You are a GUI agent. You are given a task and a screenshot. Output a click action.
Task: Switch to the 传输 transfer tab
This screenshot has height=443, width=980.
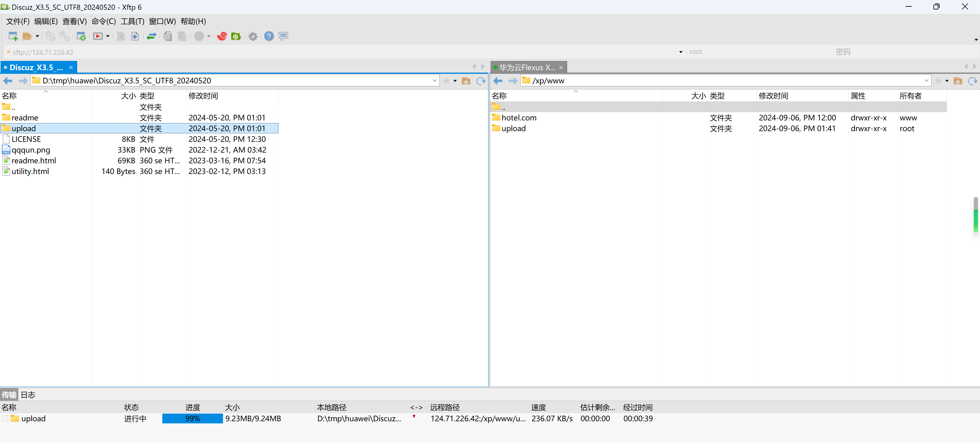click(x=9, y=395)
